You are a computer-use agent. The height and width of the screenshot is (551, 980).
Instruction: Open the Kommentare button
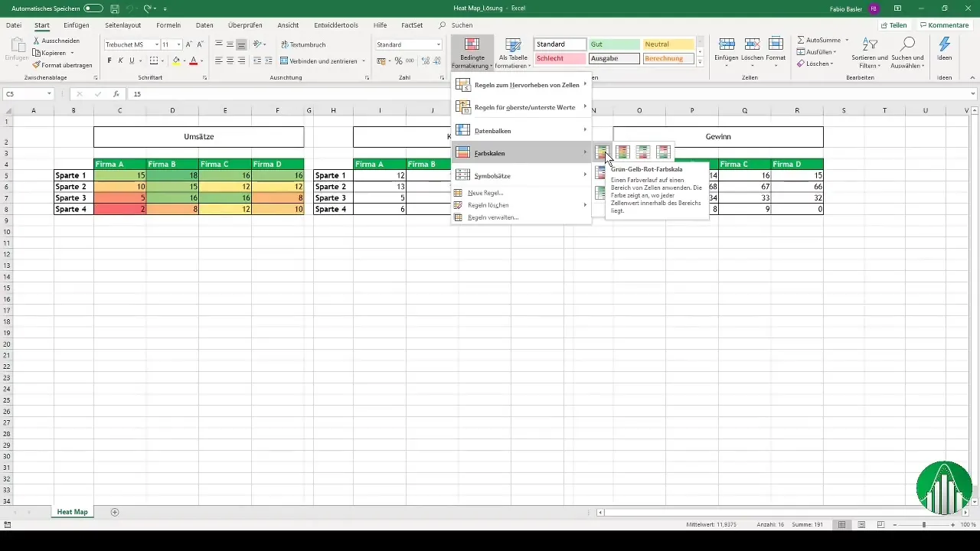(x=943, y=25)
